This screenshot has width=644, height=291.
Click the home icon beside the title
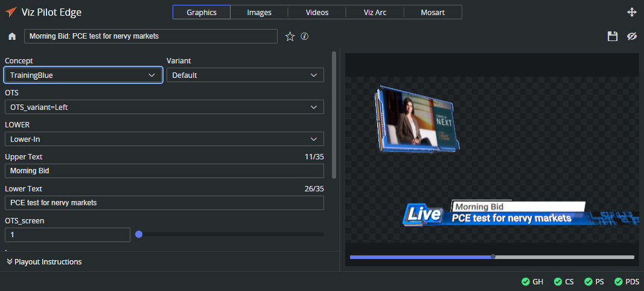[12, 37]
